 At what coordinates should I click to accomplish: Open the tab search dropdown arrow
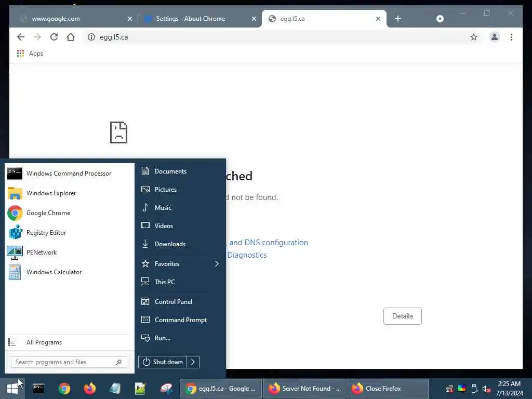[440, 19]
